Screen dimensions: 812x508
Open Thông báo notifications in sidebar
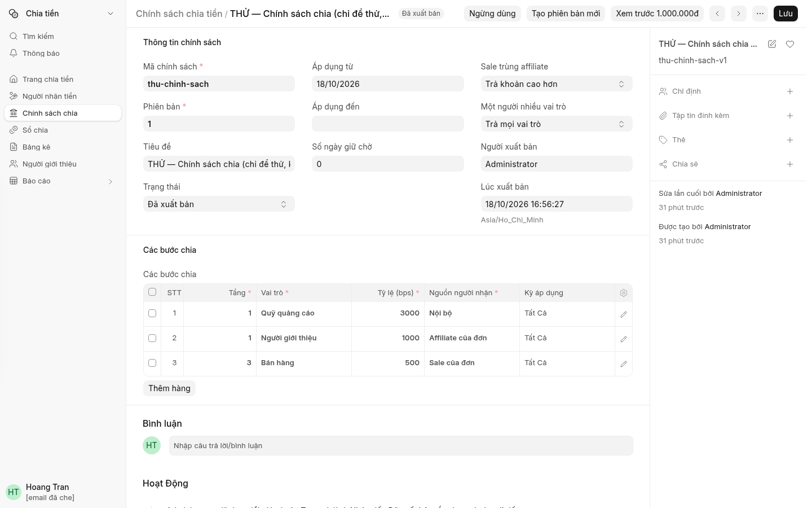point(63,54)
